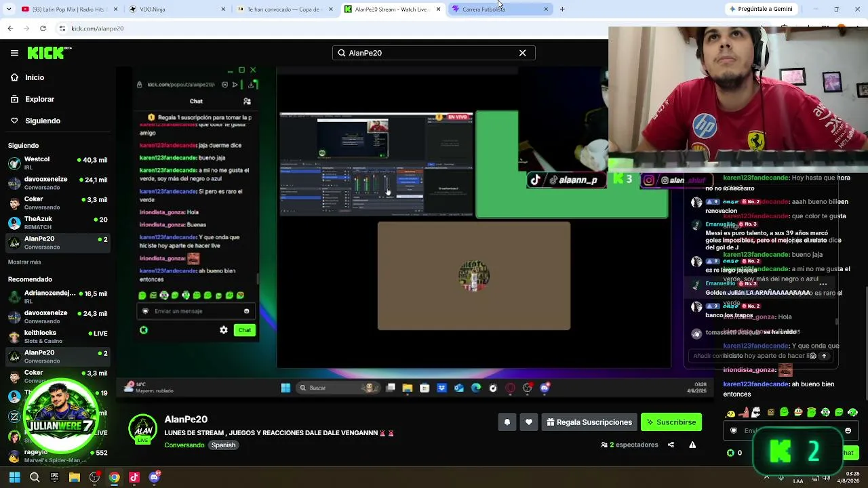This screenshot has width=868, height=488.
Task: Click the chat users icon in popout header
Action: tap(247, 101)
